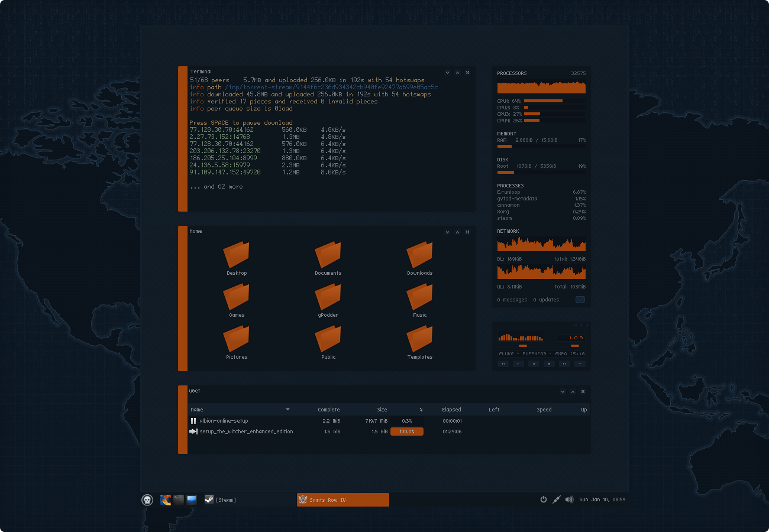Image resolution: width=769 pixels, height=532 pixels.
Task: Open the power icon in the tray
Action: pos(544,499)
